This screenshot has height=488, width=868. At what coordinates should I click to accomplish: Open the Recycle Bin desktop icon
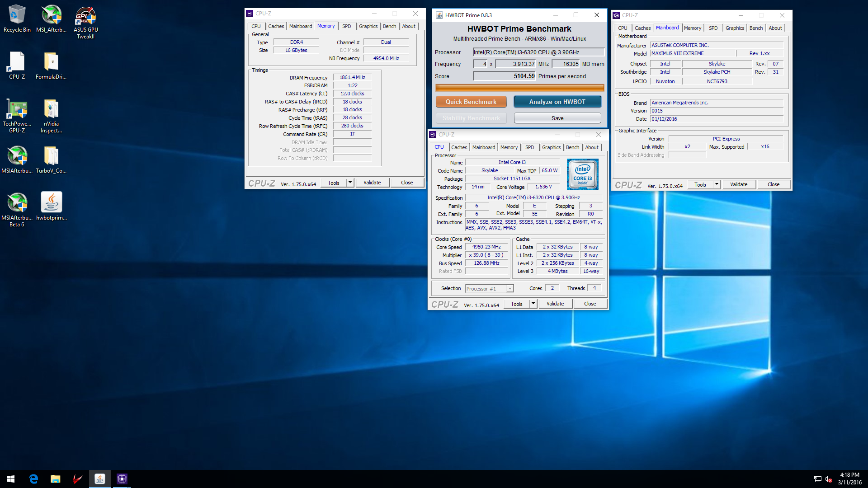(17, 19)
